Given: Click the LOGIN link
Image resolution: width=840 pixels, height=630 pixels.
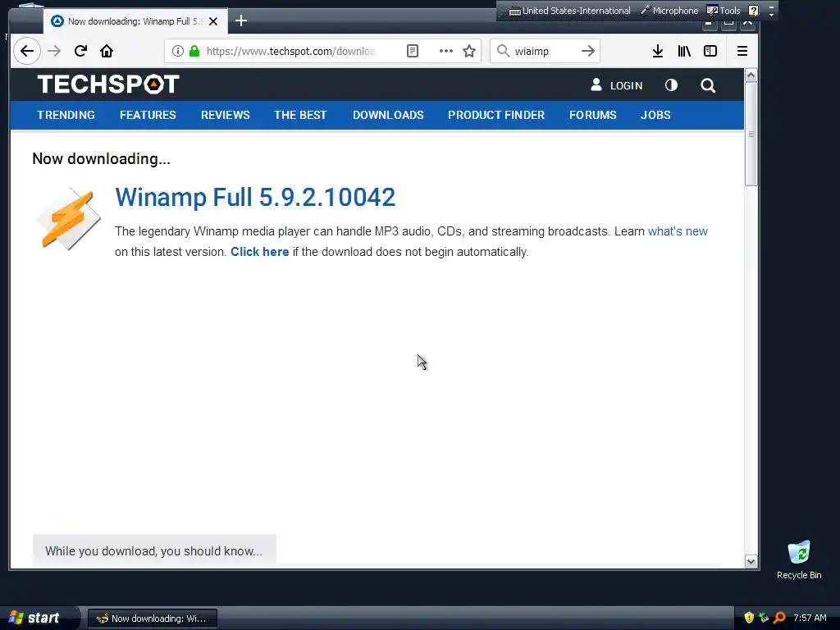Looking at the screenshot, I should pyautogui.click(x=626, y=85).
